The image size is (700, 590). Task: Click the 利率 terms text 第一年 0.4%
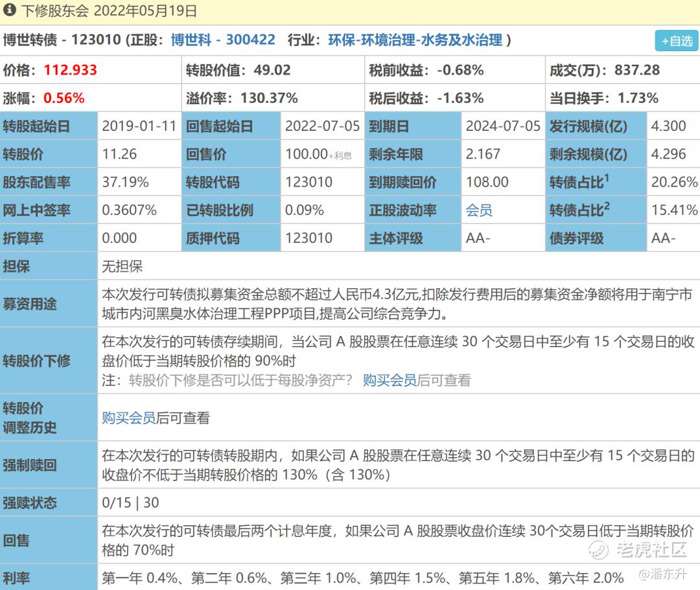140,578
